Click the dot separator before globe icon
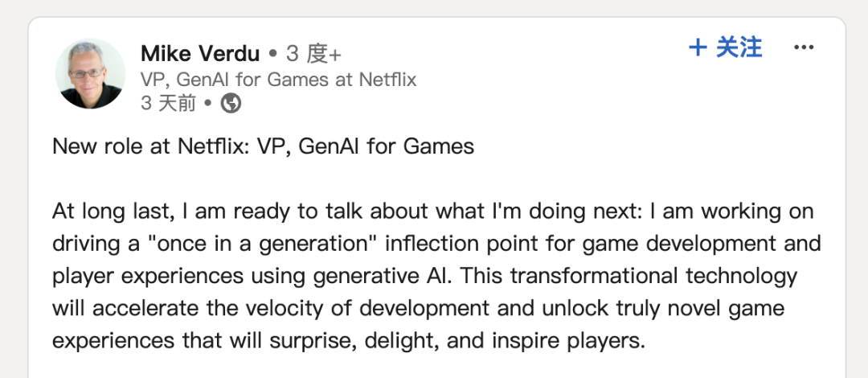868x378 pixels. 208,103
